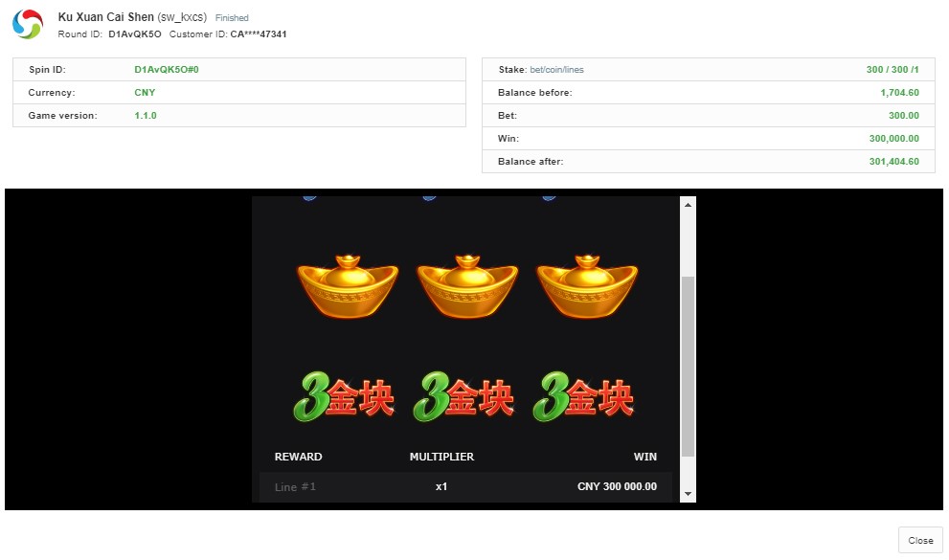Click the Finished status label
This screenshot has height=560, width=949.
[x=232, y=18]
